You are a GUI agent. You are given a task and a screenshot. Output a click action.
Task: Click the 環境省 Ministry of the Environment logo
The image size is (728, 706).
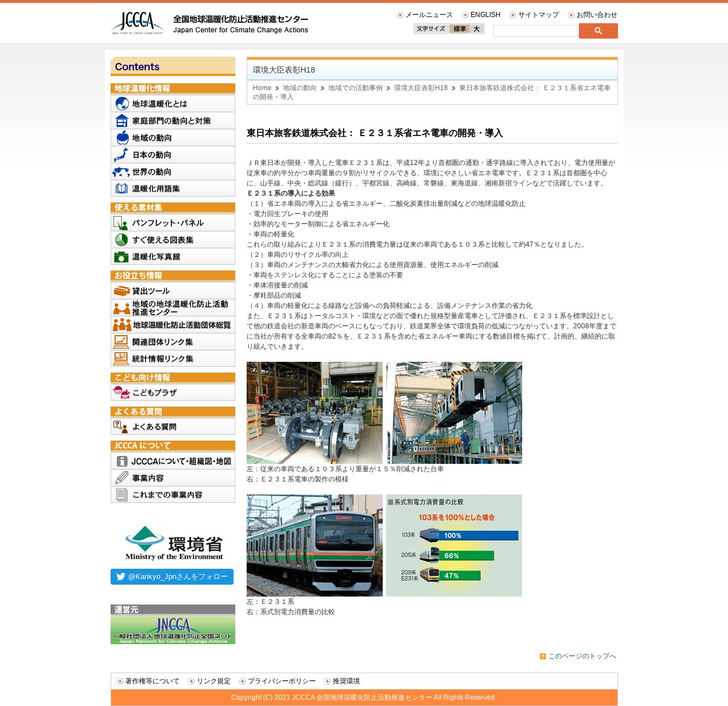click(x=173, y=543)
